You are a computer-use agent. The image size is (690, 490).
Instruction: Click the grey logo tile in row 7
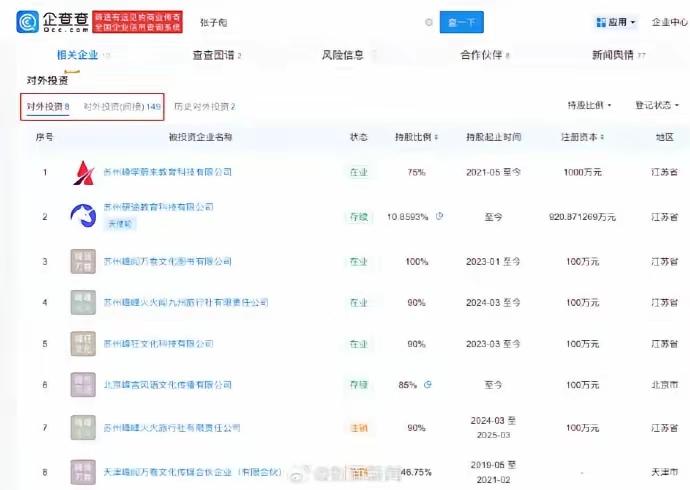point(83,428)
